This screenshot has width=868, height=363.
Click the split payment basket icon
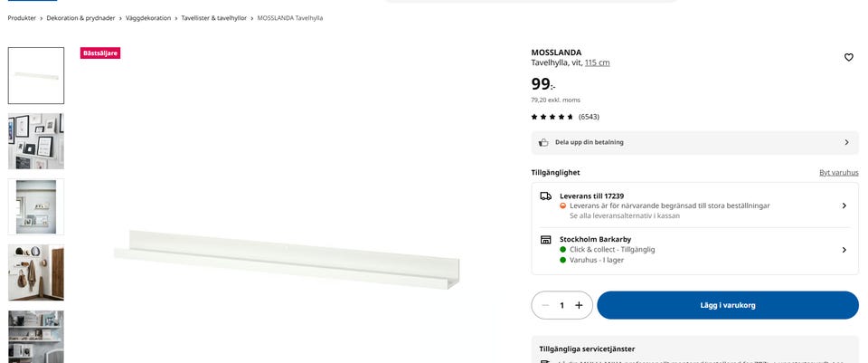point(543,142)
